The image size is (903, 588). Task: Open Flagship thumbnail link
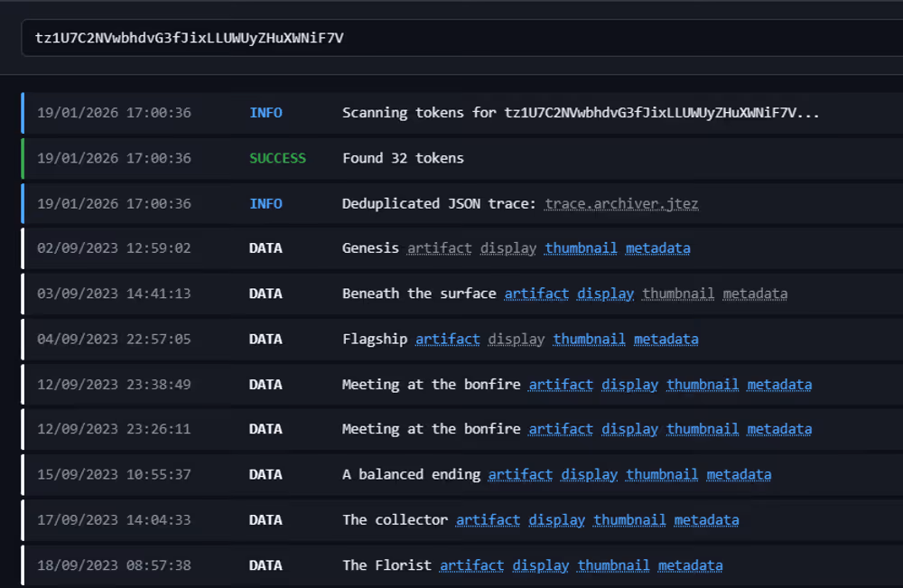(x=589, y=340)
